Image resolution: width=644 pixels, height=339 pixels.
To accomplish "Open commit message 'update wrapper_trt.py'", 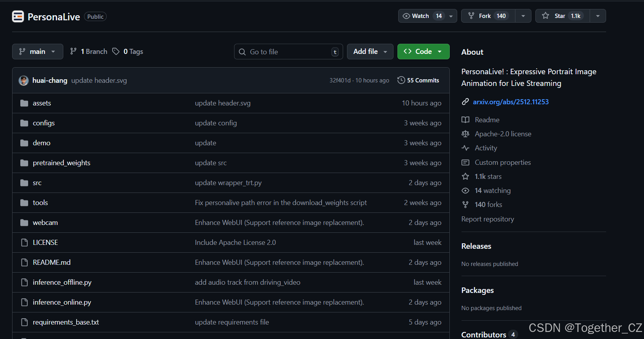I will 228,183.
